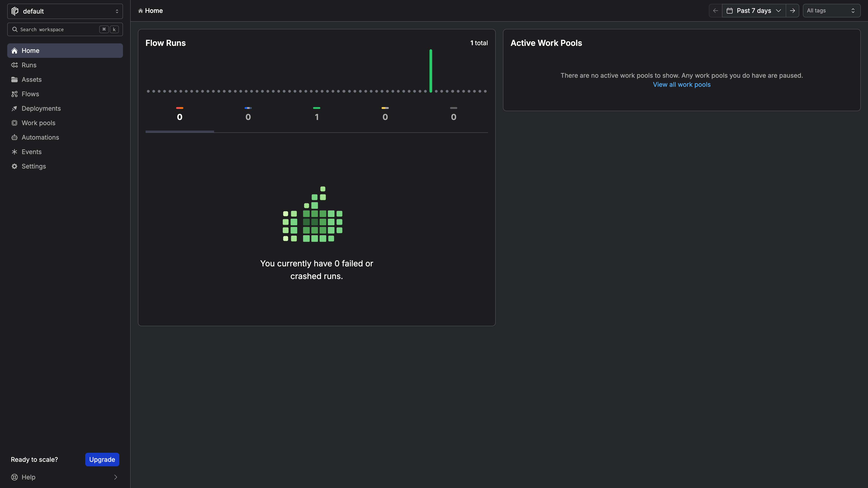Viewport: 868px width, 488px height.
Task: Follow the View all work pools link
Action: 682,84
